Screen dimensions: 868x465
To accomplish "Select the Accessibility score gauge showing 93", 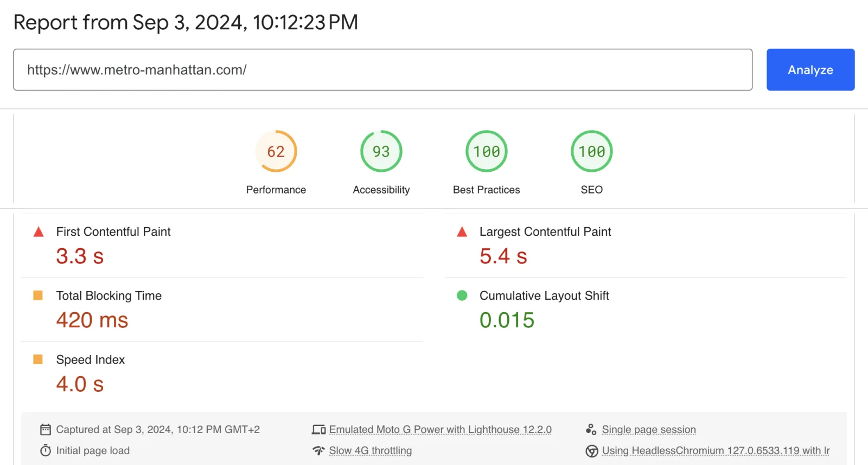I will click(381, 151).
